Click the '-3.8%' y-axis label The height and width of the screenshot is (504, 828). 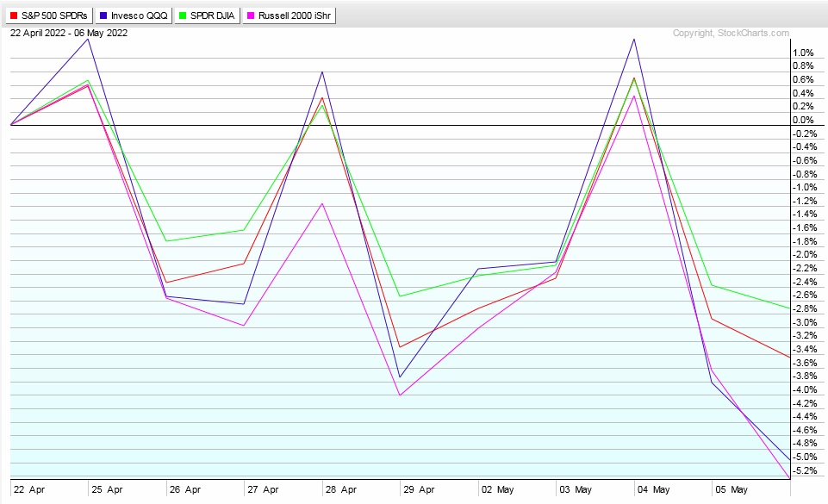click(805, 376)
